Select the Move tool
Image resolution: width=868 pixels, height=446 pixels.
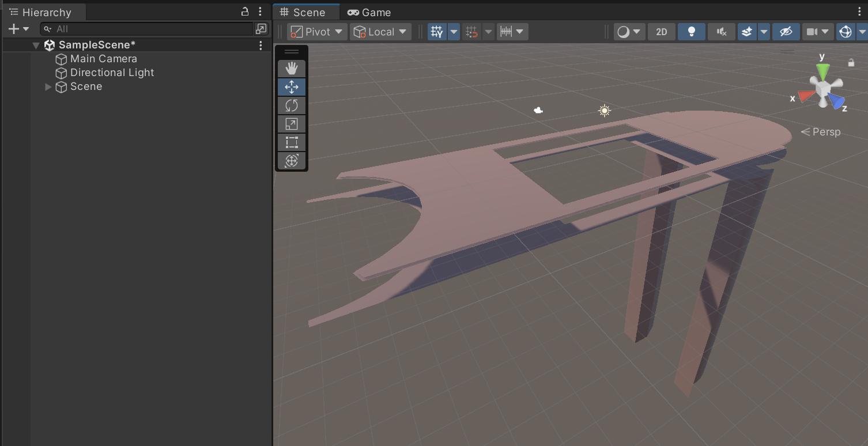click(x=292, y=87)
